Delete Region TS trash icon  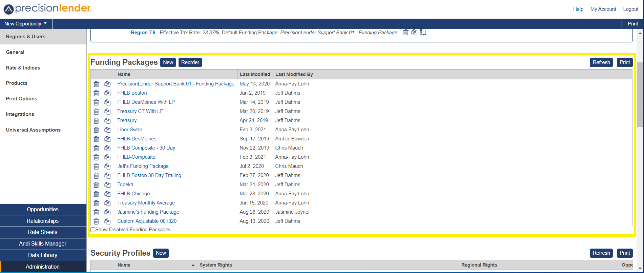click(406, 32)
